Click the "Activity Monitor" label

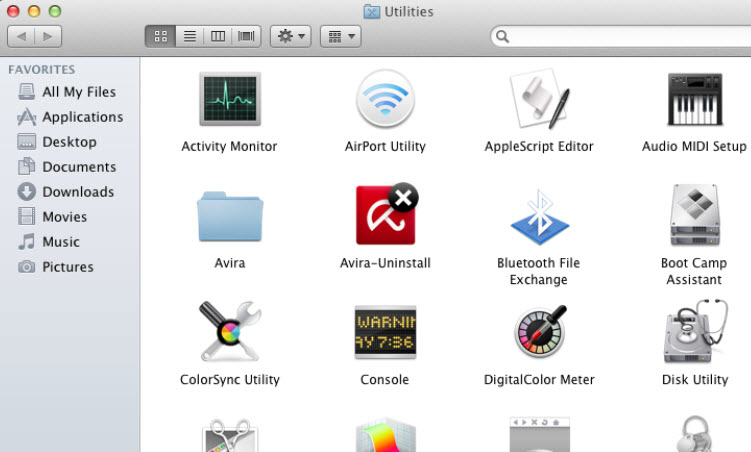229,147
